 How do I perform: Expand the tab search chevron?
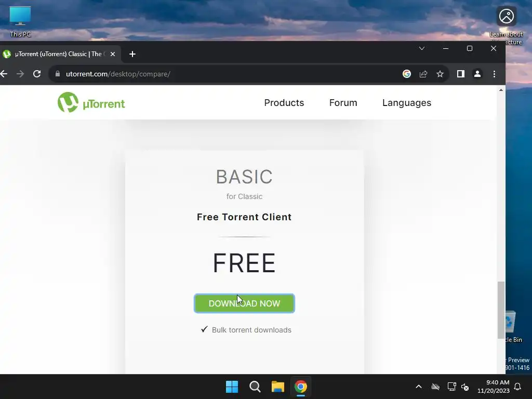[x=422, y=48]
